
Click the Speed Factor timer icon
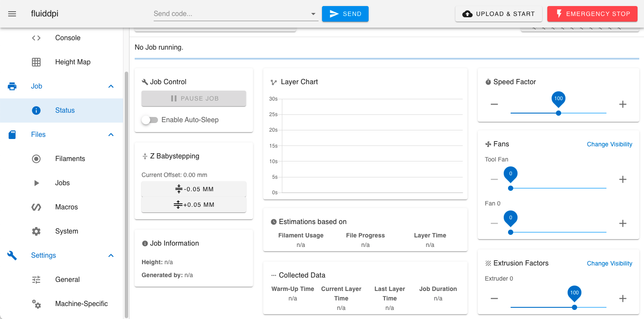click(488, 82)
